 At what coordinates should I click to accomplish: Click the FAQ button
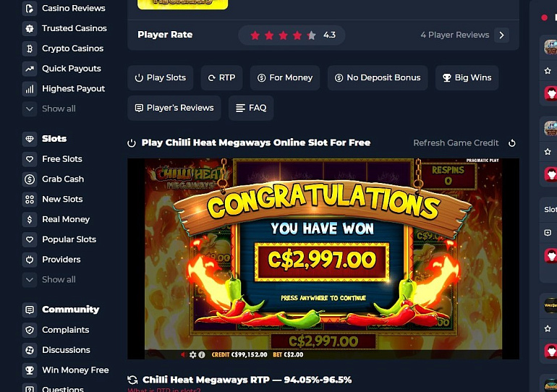(x=251, y=108)
